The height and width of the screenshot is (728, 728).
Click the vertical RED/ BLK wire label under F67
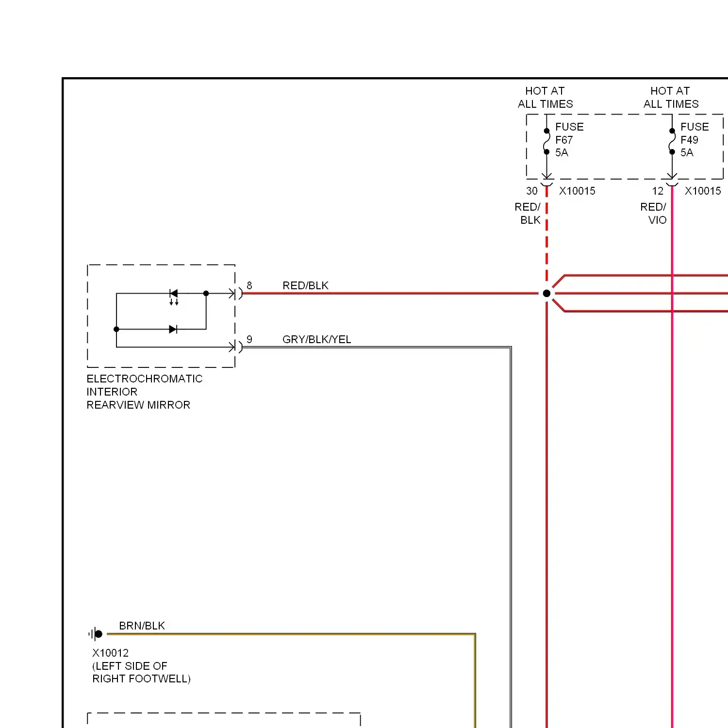[x=528, y=214]
